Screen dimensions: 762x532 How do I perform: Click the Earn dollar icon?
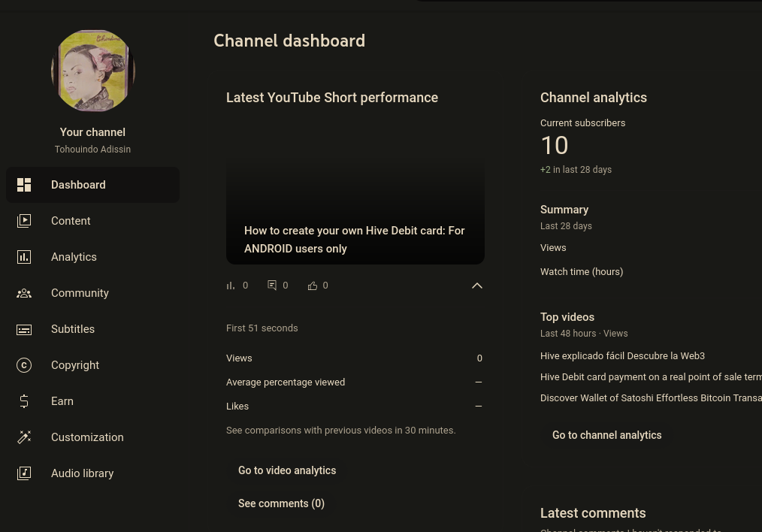coord(24,401)
